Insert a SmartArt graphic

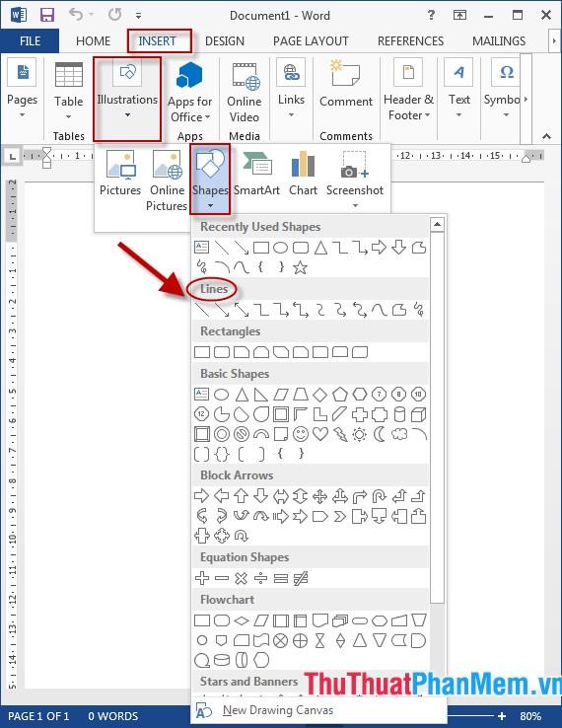[256, 174]
